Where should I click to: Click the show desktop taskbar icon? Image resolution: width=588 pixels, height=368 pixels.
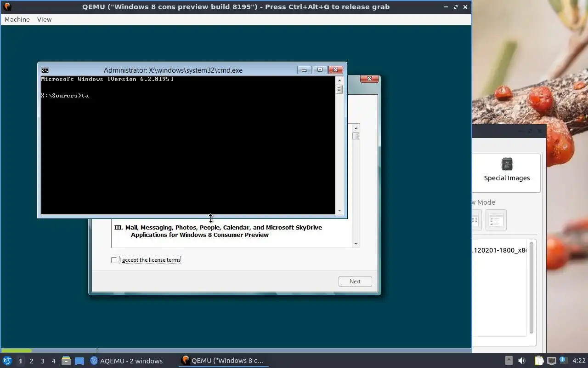(x=79, y=361)
